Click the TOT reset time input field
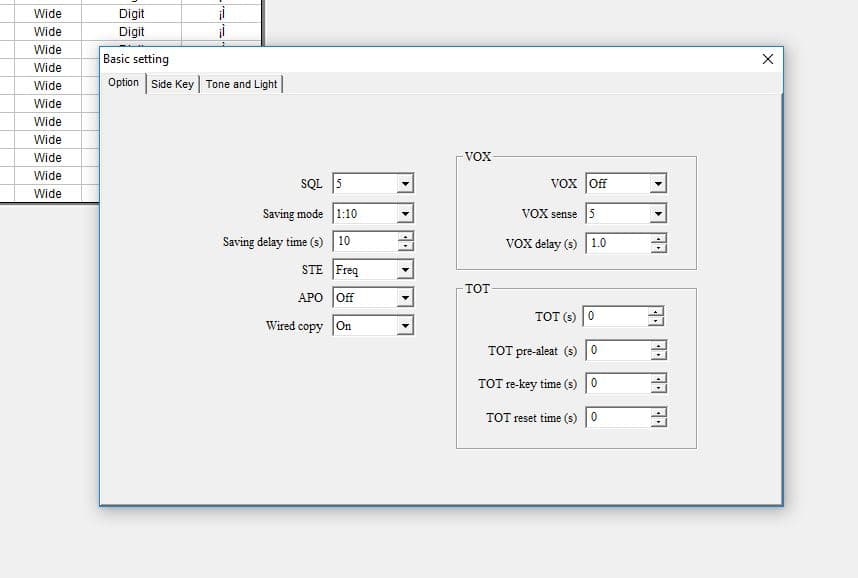The width and height of the screenshot is (858, 578). [x=618, y=418]
